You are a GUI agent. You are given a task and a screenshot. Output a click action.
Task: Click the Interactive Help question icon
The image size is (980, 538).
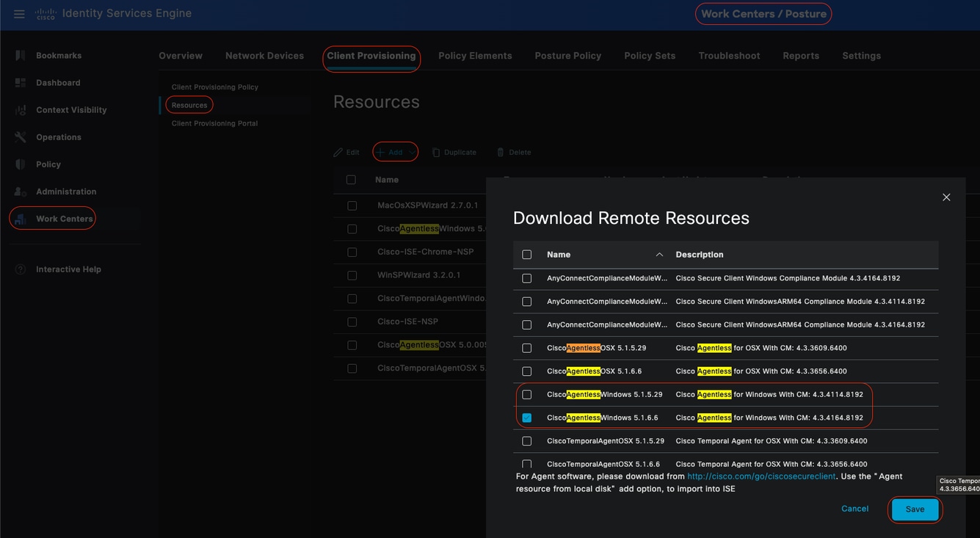click(21, 269)
